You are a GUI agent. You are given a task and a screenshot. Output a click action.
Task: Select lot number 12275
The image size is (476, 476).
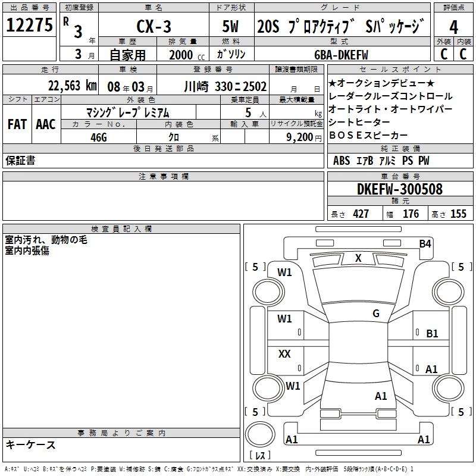click(29, 25)
